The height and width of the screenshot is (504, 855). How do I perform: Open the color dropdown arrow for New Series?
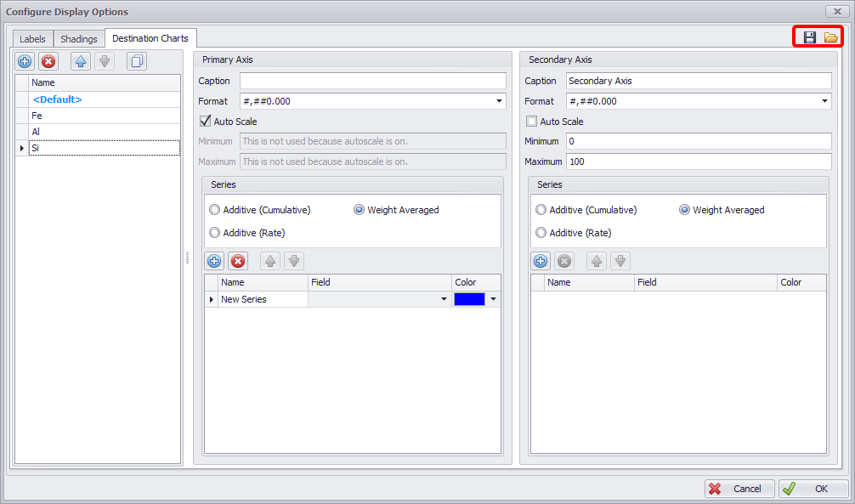click(x=494, y=299)
